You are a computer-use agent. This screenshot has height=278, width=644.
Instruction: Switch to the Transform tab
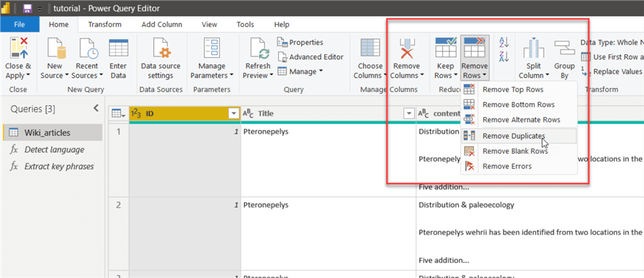click(x=104, y=24)
